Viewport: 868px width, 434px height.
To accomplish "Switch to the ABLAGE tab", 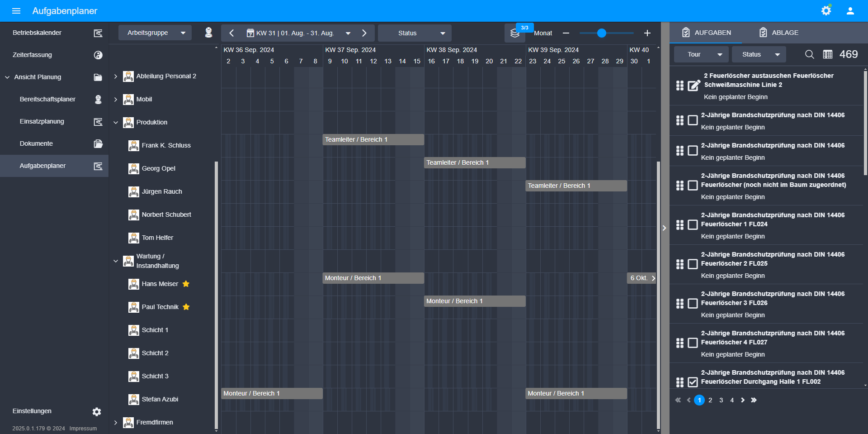I will (x=779, y=33).
